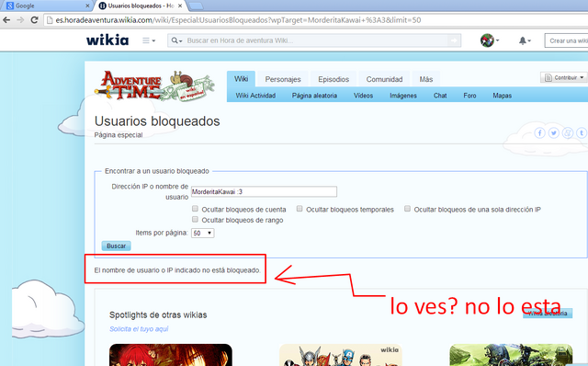Click the Crear una wiki button

[x=566, y=40]
